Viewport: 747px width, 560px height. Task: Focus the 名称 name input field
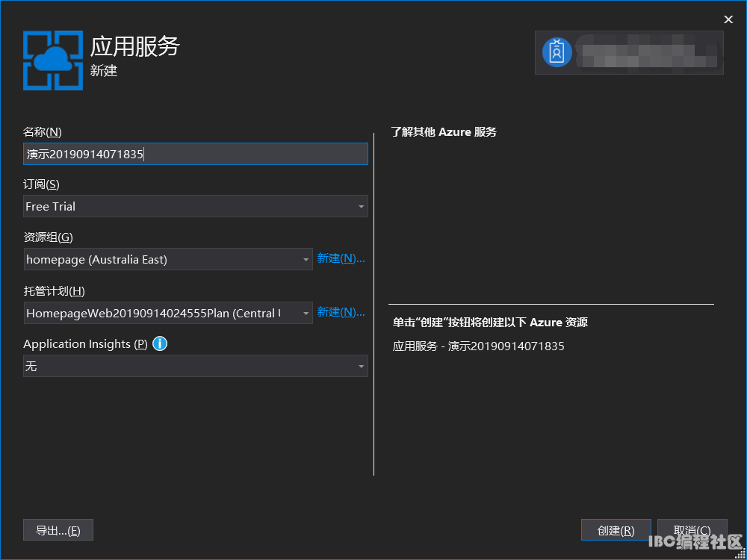[x=195, y=154]
